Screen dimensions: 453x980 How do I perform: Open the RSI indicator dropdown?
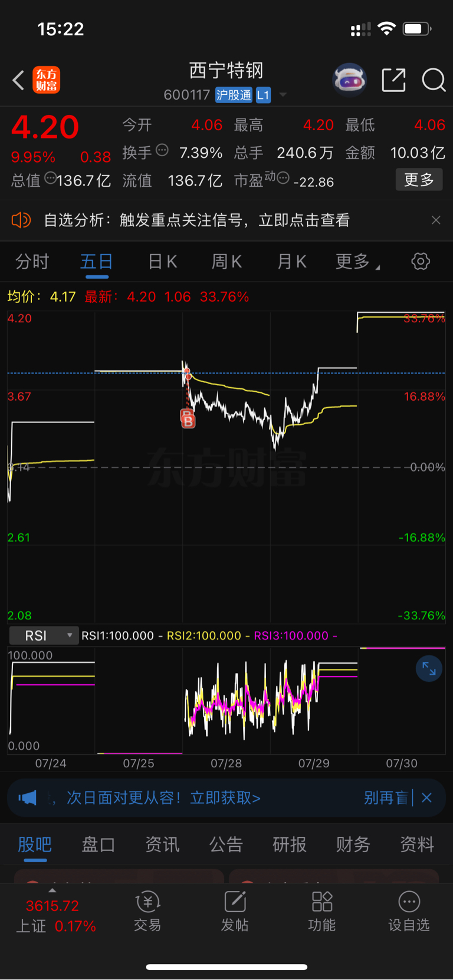click(x=44, y=636)
